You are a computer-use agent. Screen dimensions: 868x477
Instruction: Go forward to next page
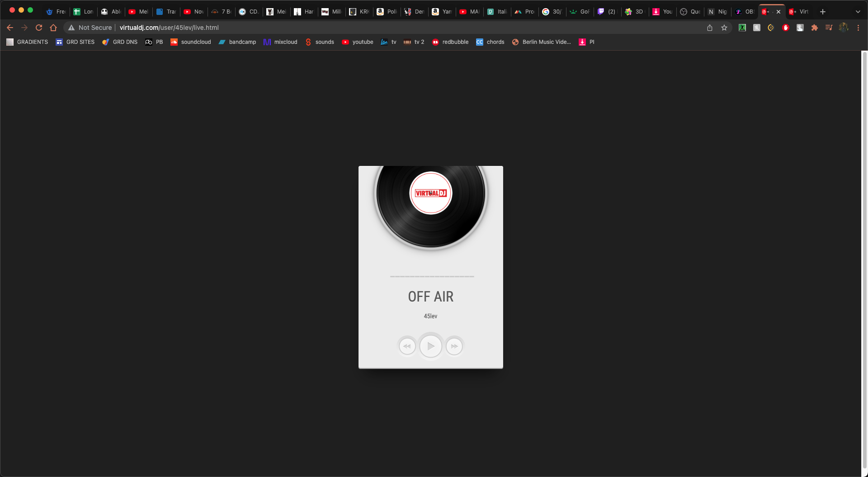tap(24, 28)
